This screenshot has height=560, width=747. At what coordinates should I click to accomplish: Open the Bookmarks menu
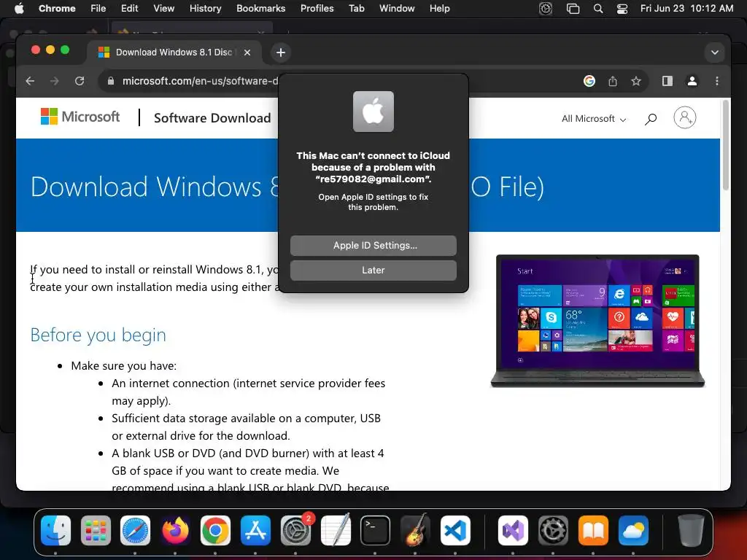pyautogui.click(x=260, y=9)
